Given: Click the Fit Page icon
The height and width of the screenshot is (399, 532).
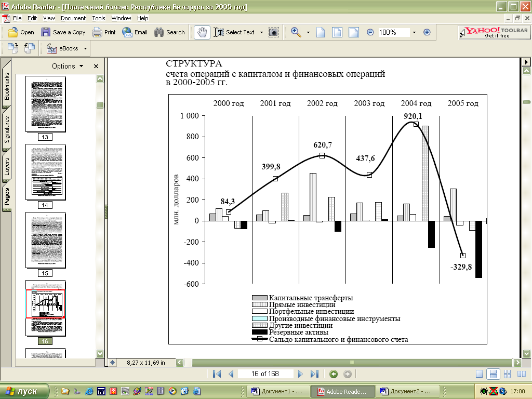Looking at the screenshot, I should tap(337, 32).
